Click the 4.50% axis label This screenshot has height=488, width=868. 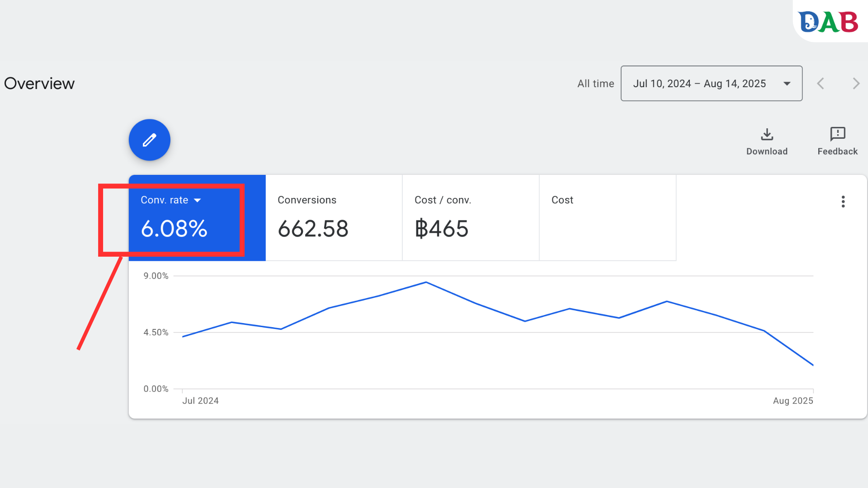(x=156, y=332)
